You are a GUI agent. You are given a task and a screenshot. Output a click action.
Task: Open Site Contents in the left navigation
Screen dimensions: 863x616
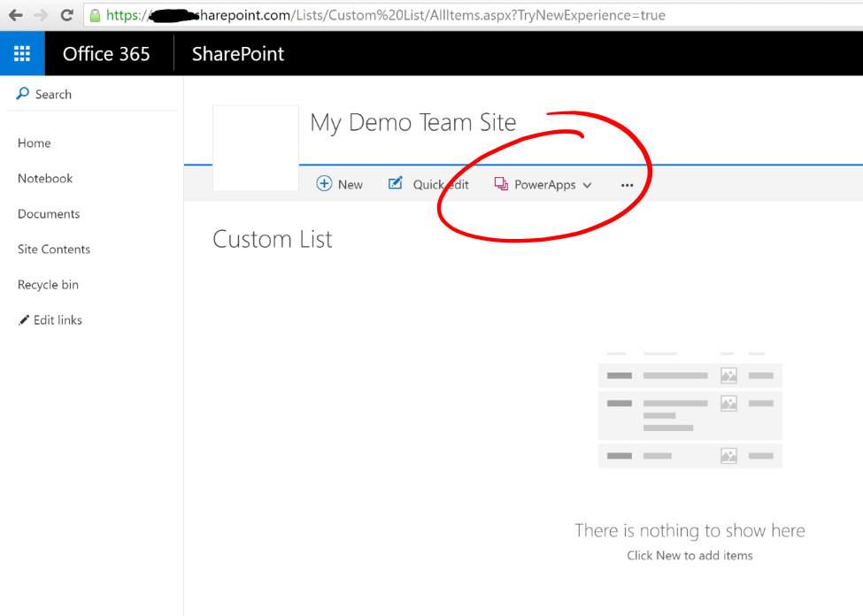click(x=54, y=249)
